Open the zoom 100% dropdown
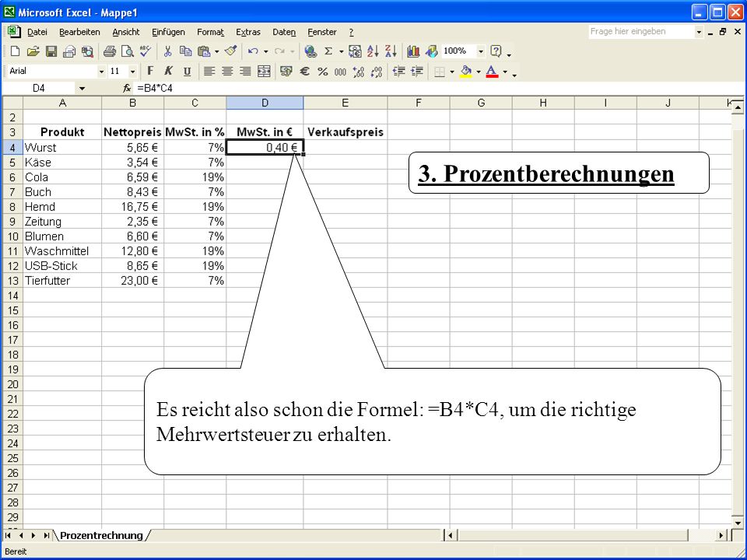Screen dimensions: 747x560 point(481,51)
